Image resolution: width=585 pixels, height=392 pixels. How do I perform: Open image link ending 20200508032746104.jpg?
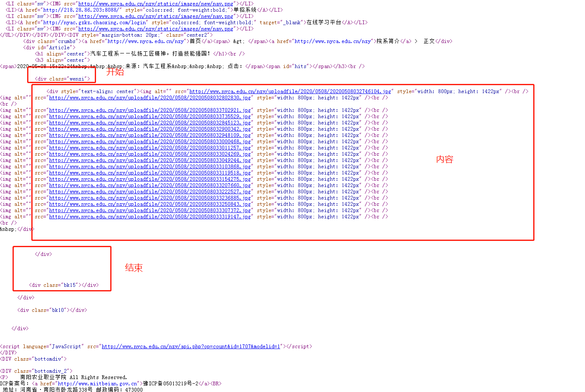(x=290, y=91)
